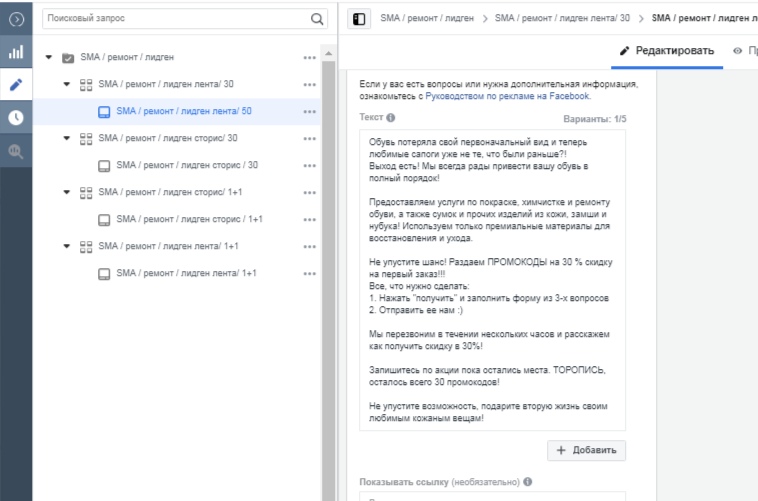This screenshot has width=758, height=501.
Task: Expand the left navigation with the arrow icon
Action: tap(16, 19)
